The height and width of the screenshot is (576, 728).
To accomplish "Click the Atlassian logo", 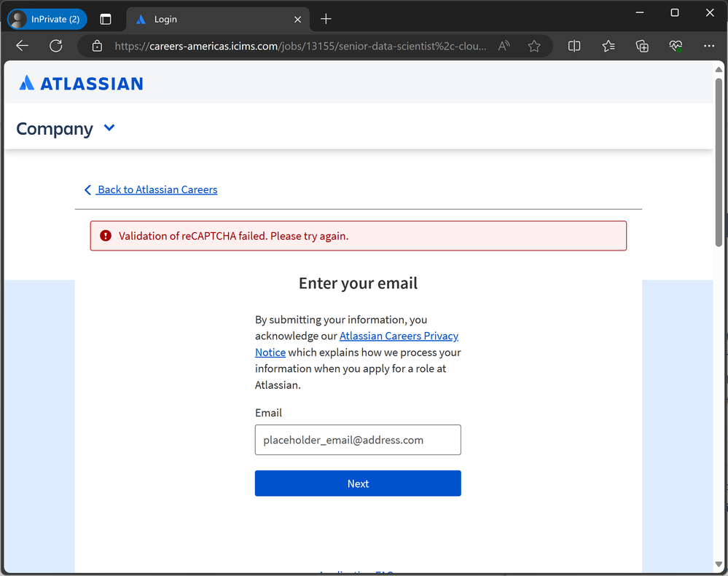I will [x=81, y=84].
